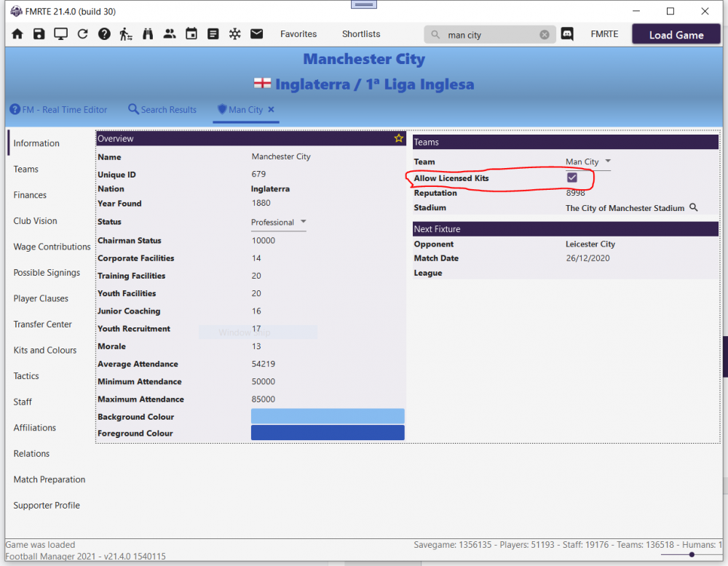Click the Year Found value 1880
Viewport: 728px width, 566px height.
[x=261, y=203]
